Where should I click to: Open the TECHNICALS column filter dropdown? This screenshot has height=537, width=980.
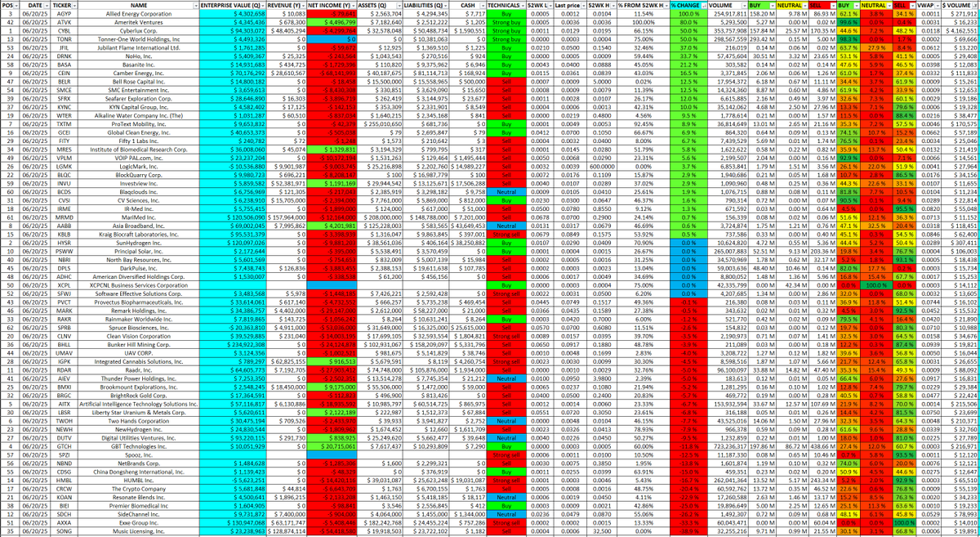[521, 5]
